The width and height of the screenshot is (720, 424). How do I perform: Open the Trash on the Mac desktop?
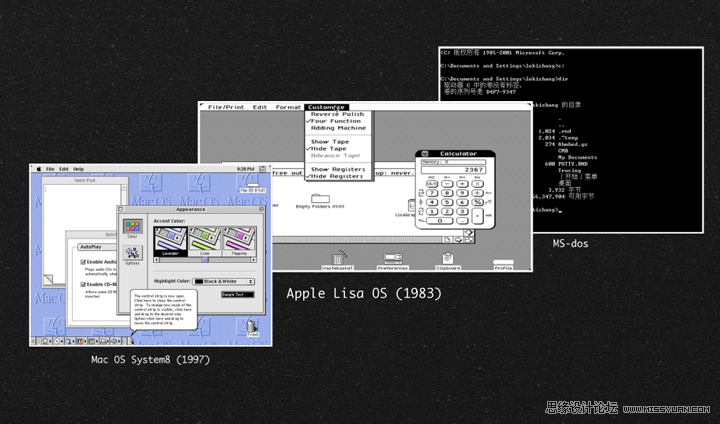[x=252, y=328]
